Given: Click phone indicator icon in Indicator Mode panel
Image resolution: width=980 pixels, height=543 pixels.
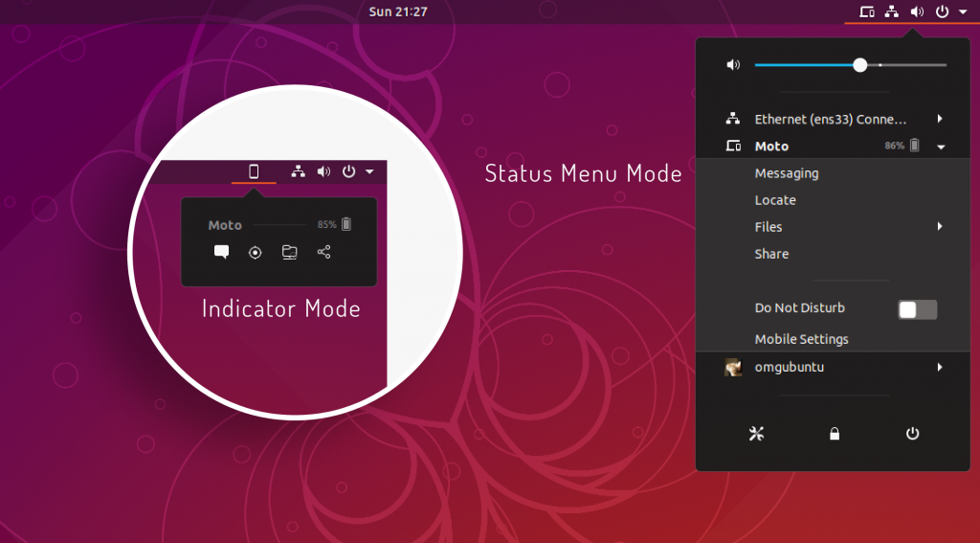Looking at the screenshot, I should click(254, 170).
